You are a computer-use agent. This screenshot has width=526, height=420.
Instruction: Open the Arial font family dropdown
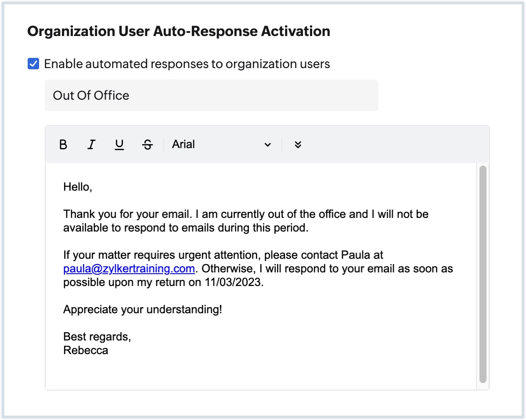coord(220,144)
